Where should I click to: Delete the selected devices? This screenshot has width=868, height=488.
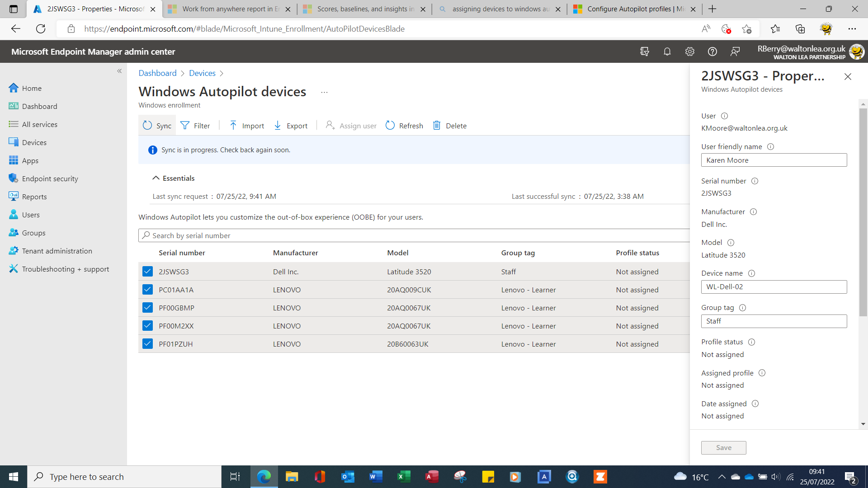[x=450, y=126]
